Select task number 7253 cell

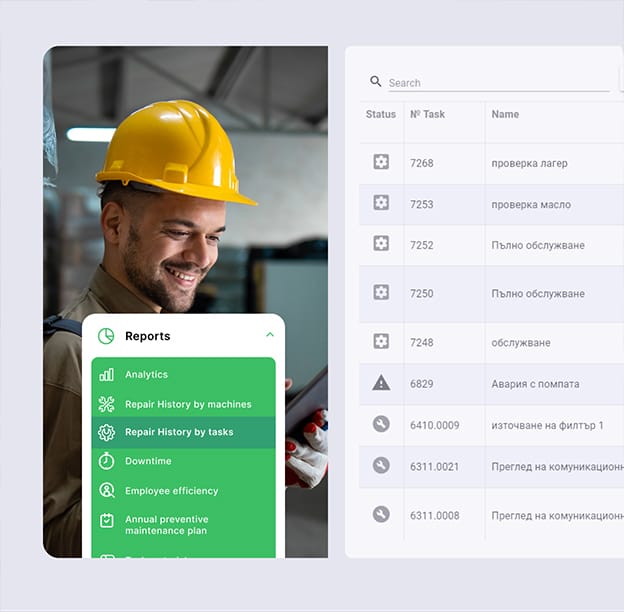point(421,205)
